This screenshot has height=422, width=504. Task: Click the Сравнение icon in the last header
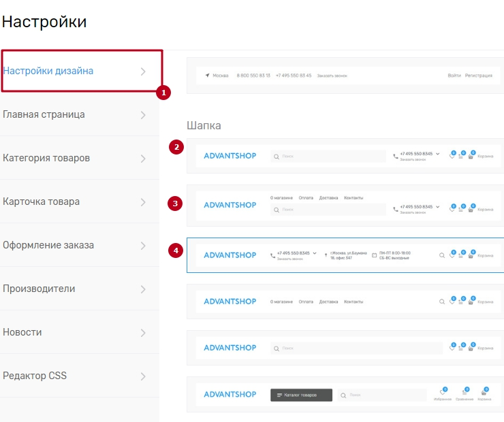(x=464, y=393)
